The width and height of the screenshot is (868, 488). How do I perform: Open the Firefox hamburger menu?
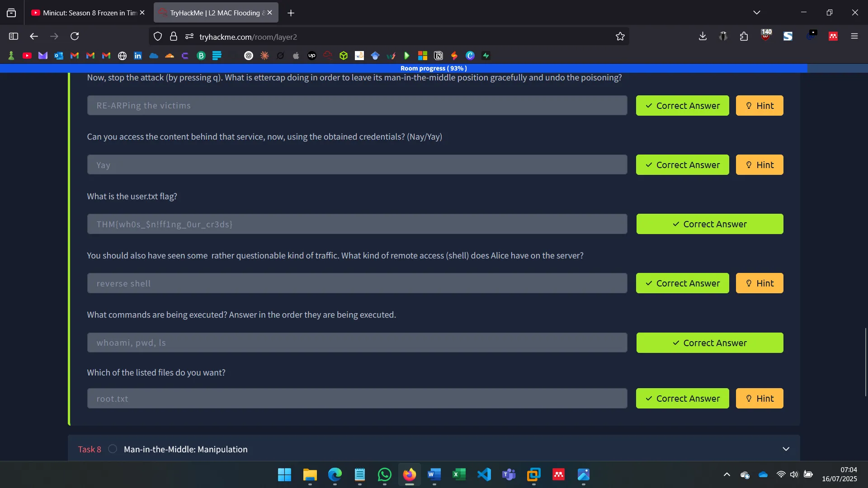854,36
